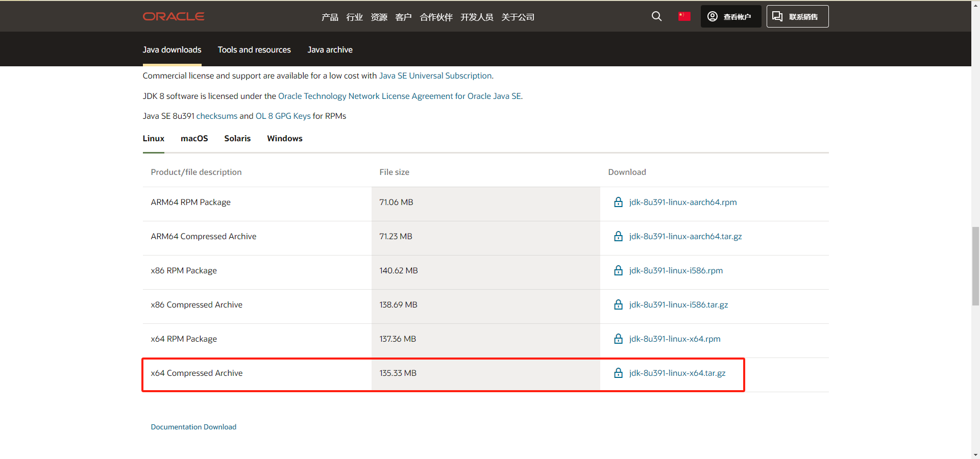Click the China flag country selector
The height and width of the screenshot is (459, 980).
[684, 16]
